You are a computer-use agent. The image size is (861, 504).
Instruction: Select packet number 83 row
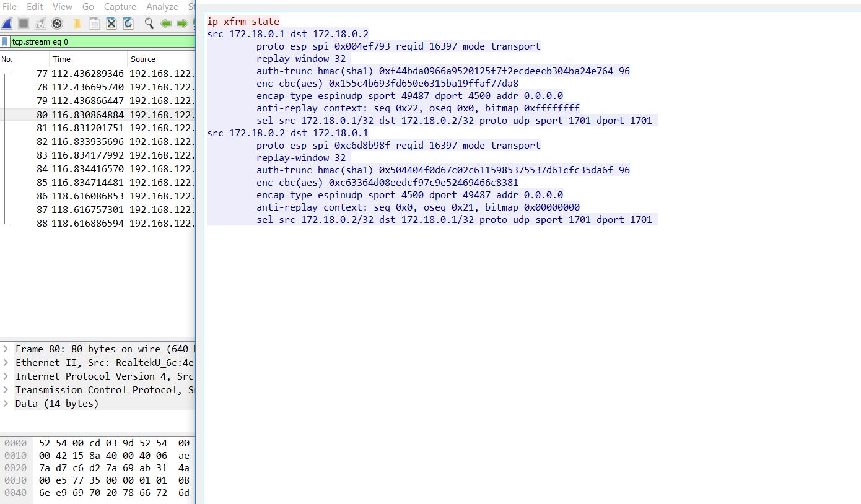97,155
